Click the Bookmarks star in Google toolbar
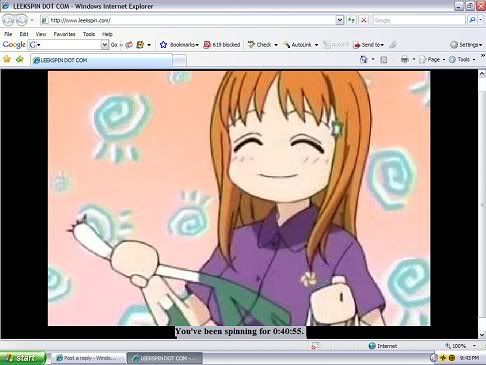This screenshot has height=365, width=486. click(x=163, y=45)
